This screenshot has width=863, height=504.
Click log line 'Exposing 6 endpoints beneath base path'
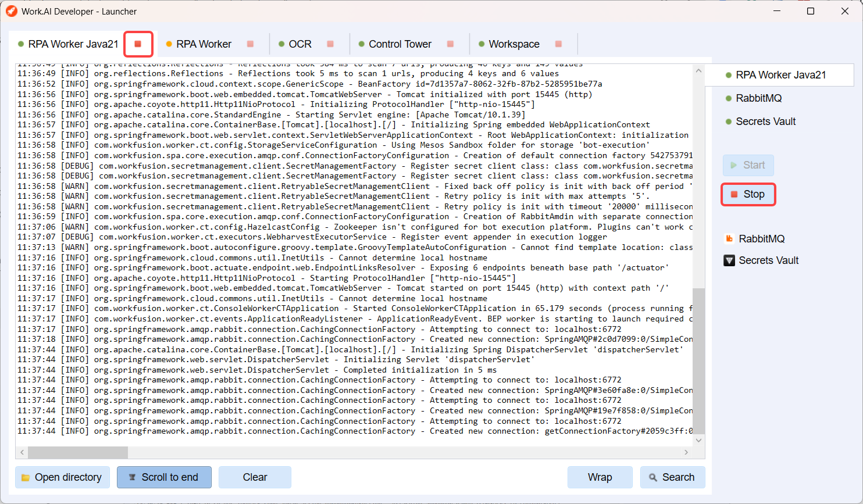343,268
